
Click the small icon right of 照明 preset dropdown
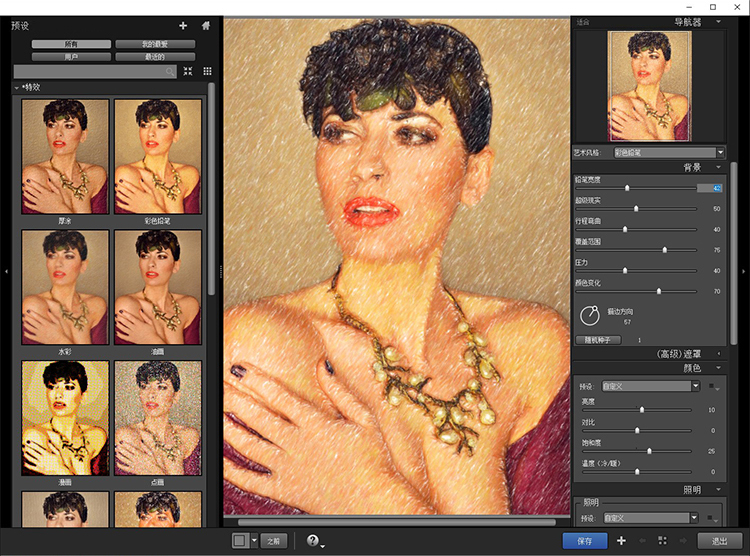point(712,518)
